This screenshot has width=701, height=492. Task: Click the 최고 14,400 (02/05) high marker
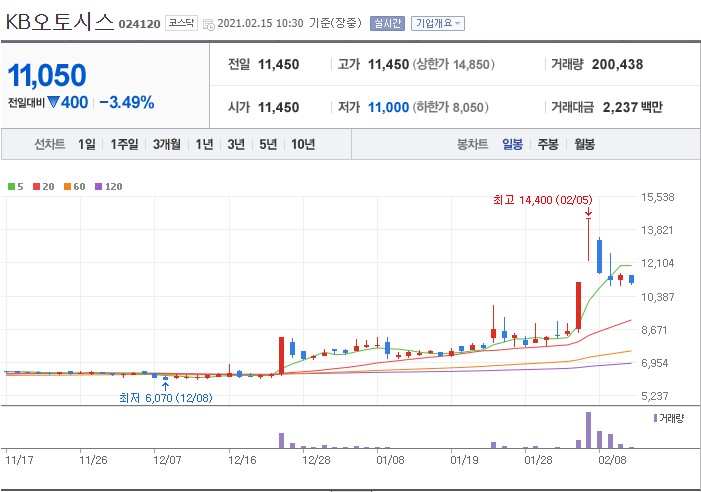pyautogui.click(x=543, y=200)
